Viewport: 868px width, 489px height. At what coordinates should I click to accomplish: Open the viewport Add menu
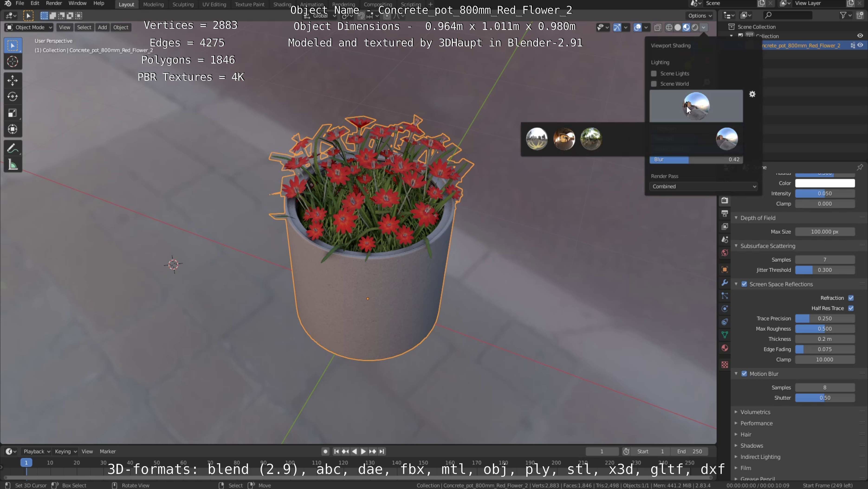coord(102,27)
